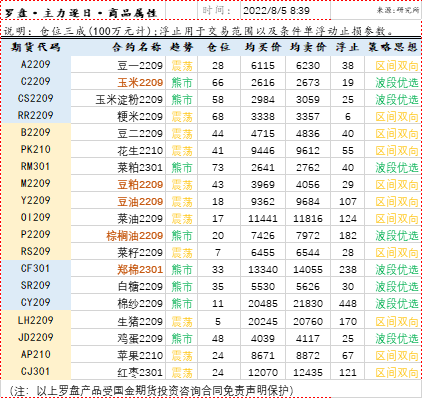422x398 pixels.
Task: Select CF301 code cell
Action: click(x=36, y=268)
